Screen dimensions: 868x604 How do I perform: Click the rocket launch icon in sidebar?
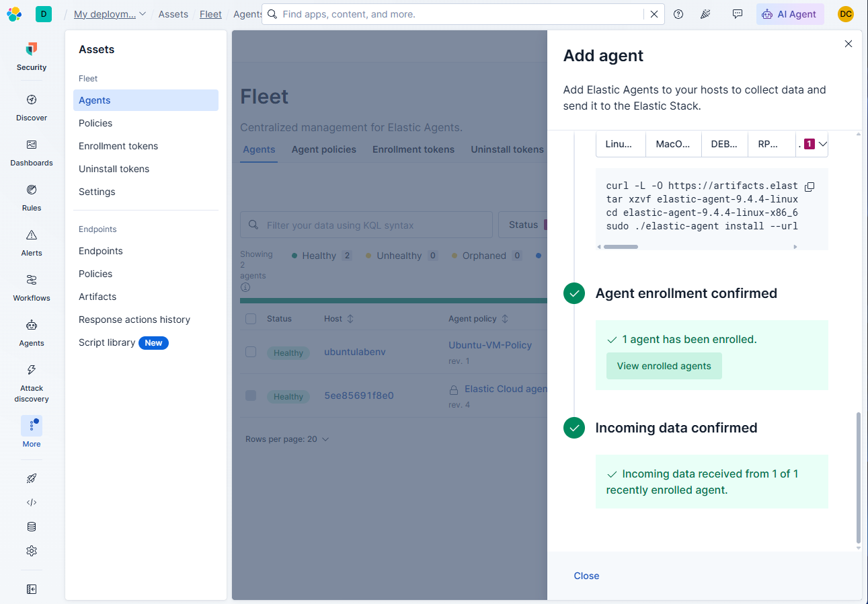tap(32, 478)
